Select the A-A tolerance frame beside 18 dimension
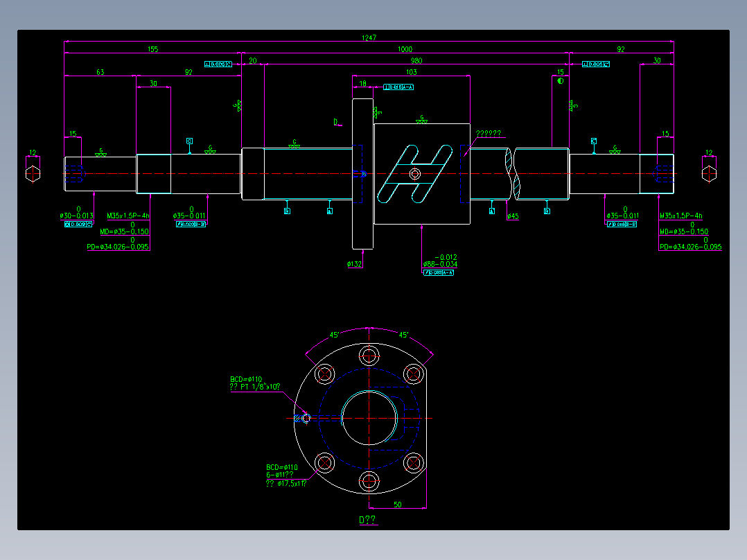This screenshot has height=560, width=747. pos(398,87)
